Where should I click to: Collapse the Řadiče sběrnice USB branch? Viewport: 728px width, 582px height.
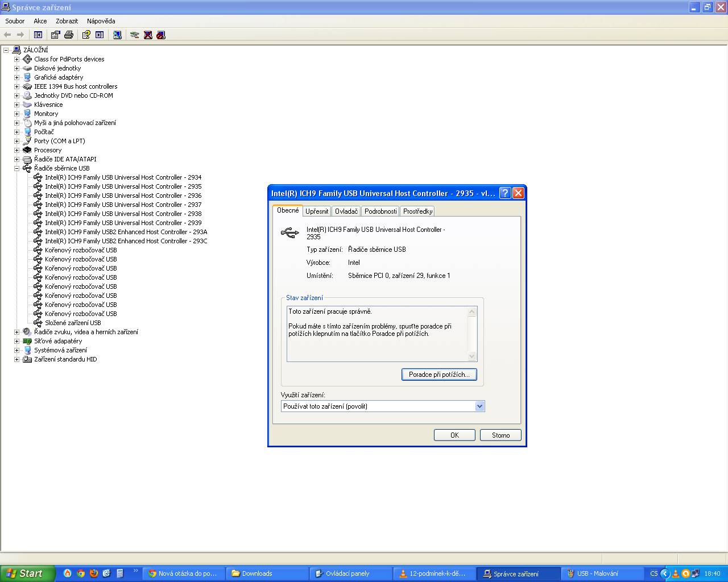tap(16, 168)
